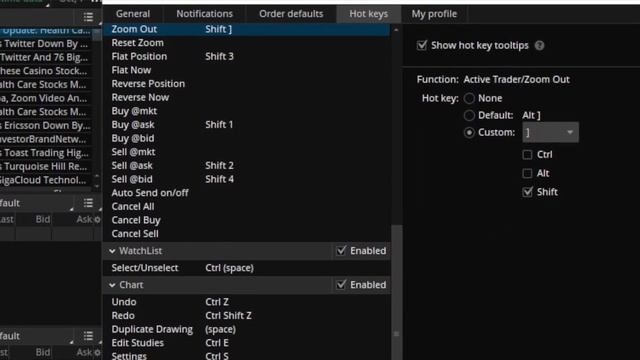
Task: Open the Ericsson Down By news headline
Action: pos(45,125)
